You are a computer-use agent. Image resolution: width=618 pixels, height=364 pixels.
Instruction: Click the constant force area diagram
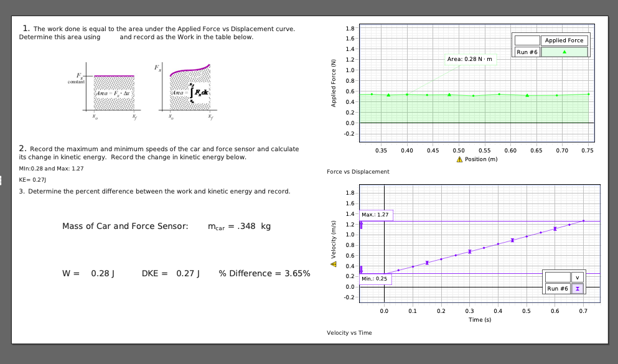[105, 91]
